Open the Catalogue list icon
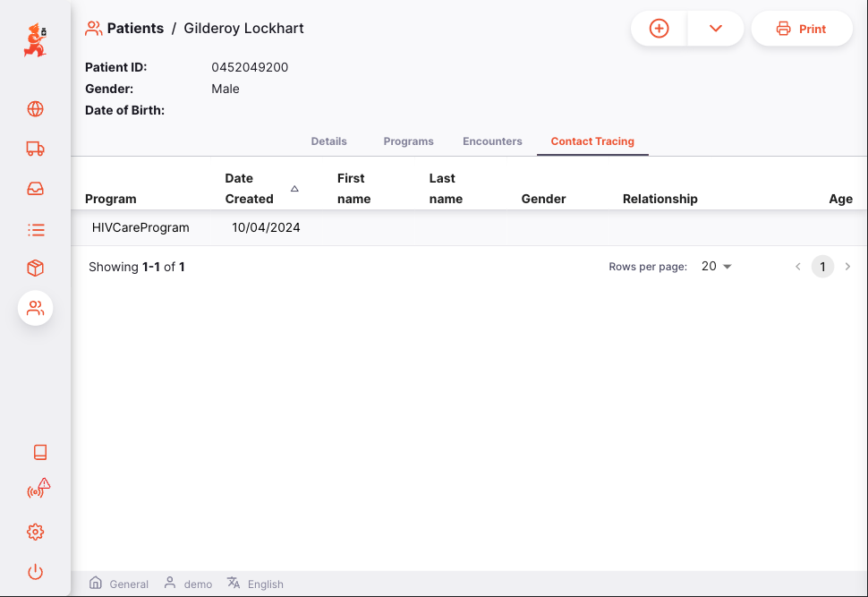The image size is (868, 597). point(36,230)
